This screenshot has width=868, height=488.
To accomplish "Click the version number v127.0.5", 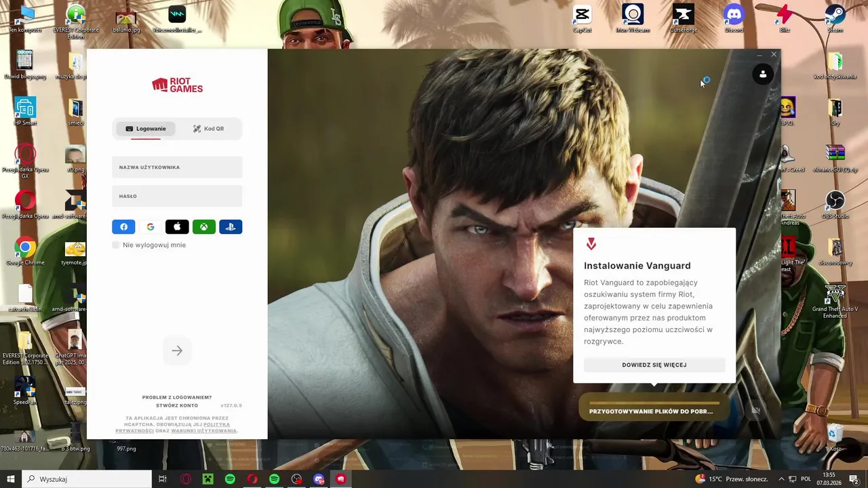I will [x=231, y=405].
